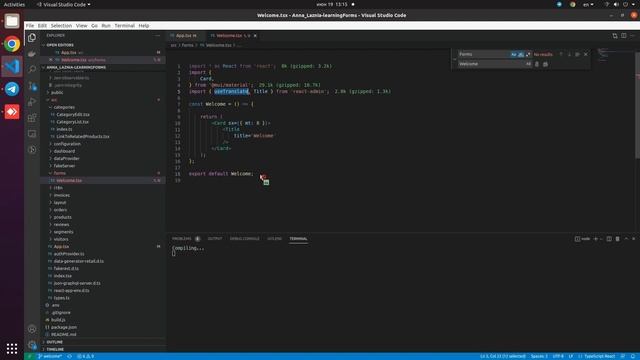Maximize terminal panel with up chevron
The image size is (640, 360).
(626, 239)
